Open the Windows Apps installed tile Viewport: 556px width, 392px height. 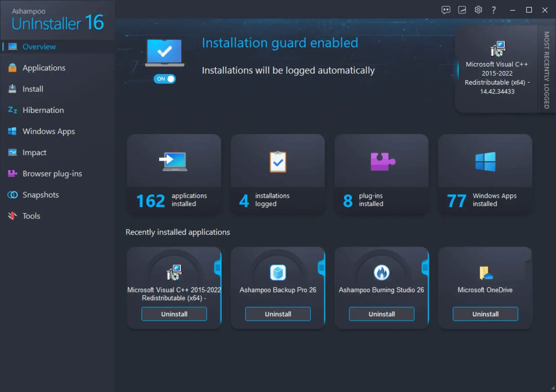pos(485,174)
